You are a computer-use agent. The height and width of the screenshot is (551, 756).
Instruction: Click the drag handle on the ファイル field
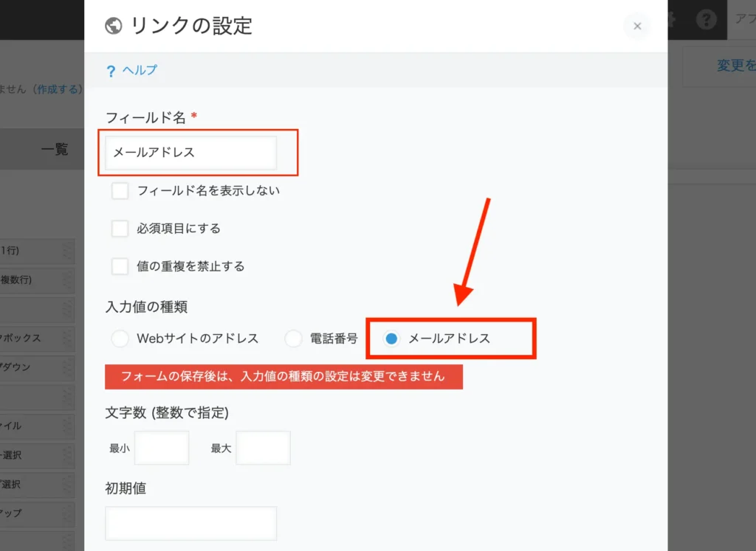click(67, 426)
